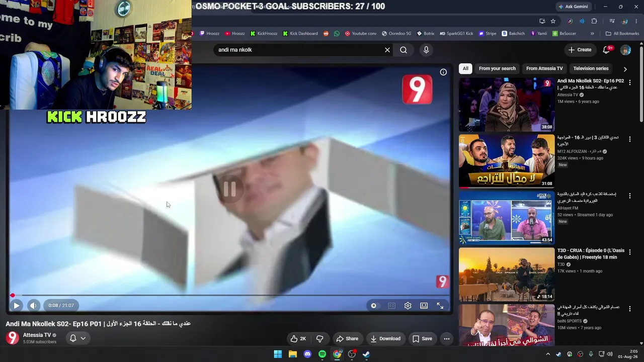
Task: Open the Chrome media controls icon
Action: [x=612, y=21]
